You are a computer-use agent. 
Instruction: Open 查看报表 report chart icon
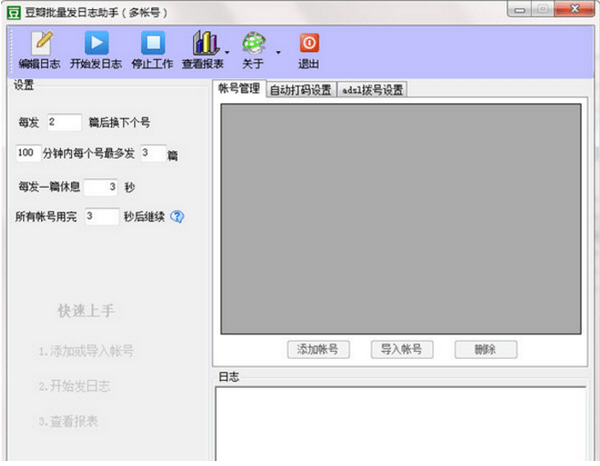204,50
